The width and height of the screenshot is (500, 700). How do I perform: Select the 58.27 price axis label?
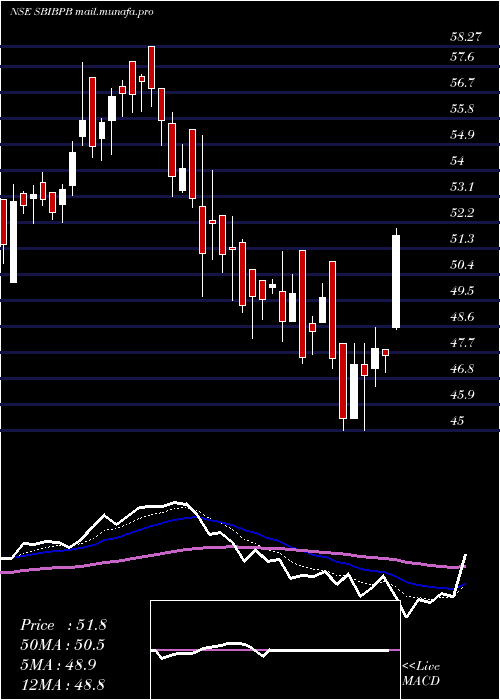pos(466,37)
